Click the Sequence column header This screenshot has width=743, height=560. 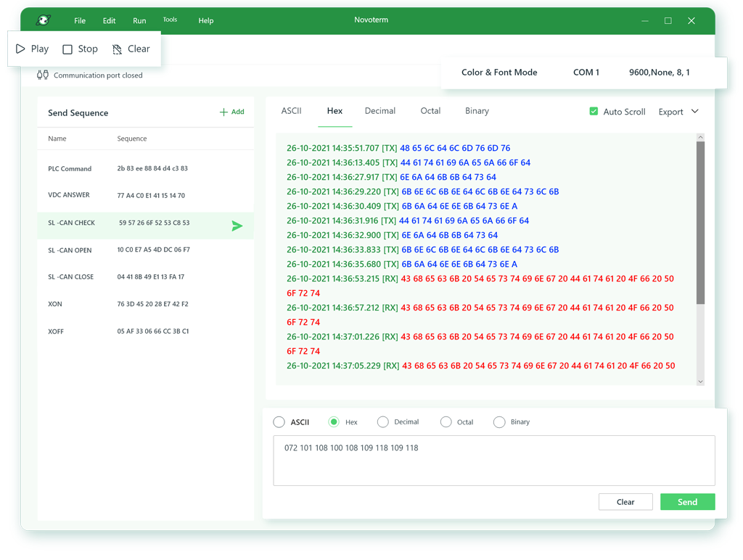pyautogui.click(x=132, y=139)
